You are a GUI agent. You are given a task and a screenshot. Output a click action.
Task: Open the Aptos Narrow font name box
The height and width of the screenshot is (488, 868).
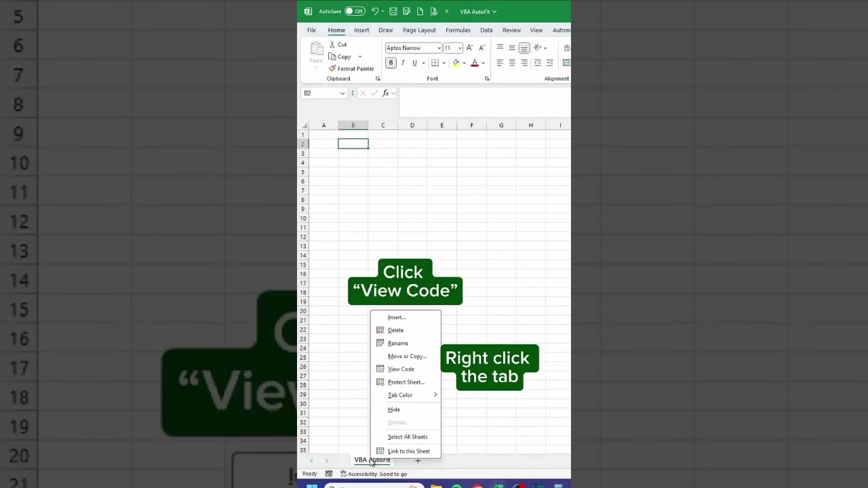click(414, 48)
